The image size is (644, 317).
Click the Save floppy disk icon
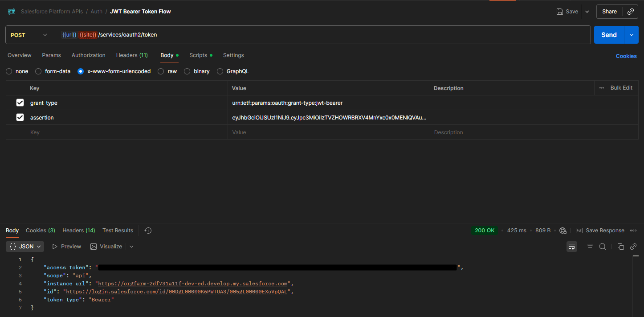point(560,12)
